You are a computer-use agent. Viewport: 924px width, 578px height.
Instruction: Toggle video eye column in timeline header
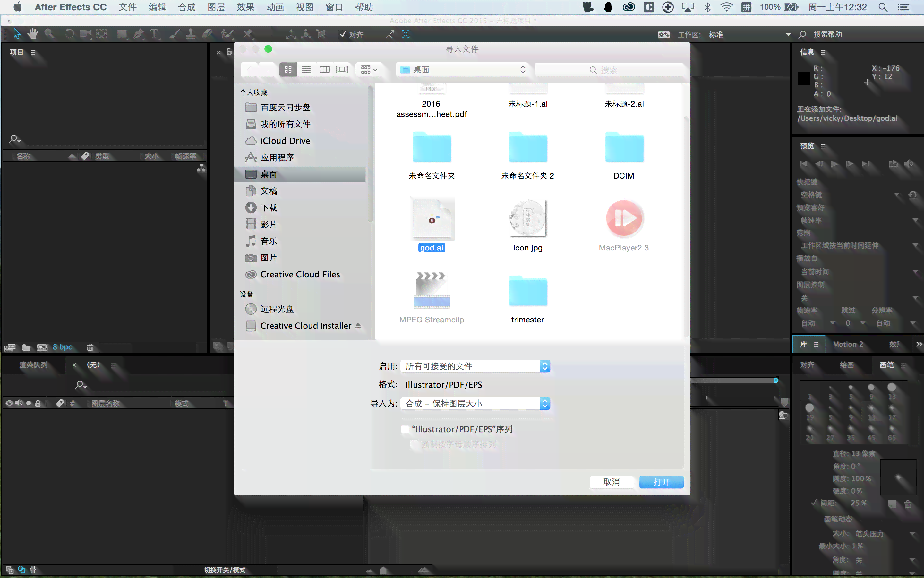9,403
